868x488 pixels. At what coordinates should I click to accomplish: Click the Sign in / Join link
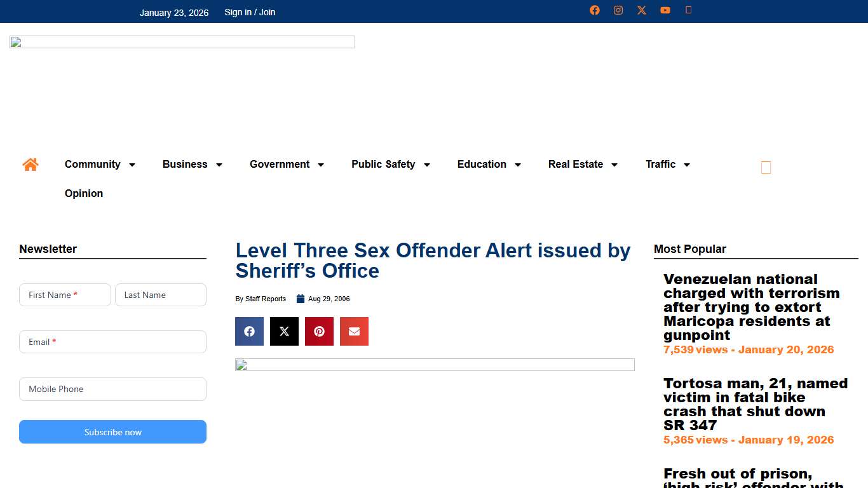click(x=249, y=12)
